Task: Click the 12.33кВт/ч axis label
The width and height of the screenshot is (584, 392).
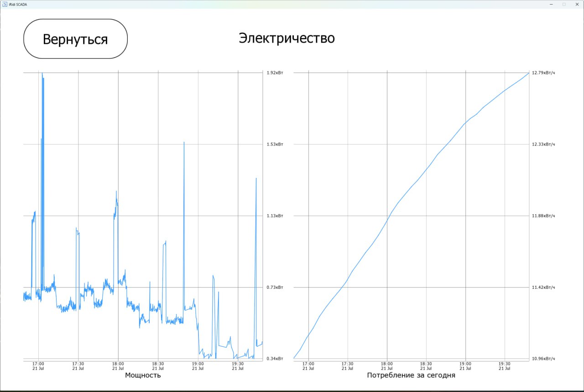Action: 543,144
